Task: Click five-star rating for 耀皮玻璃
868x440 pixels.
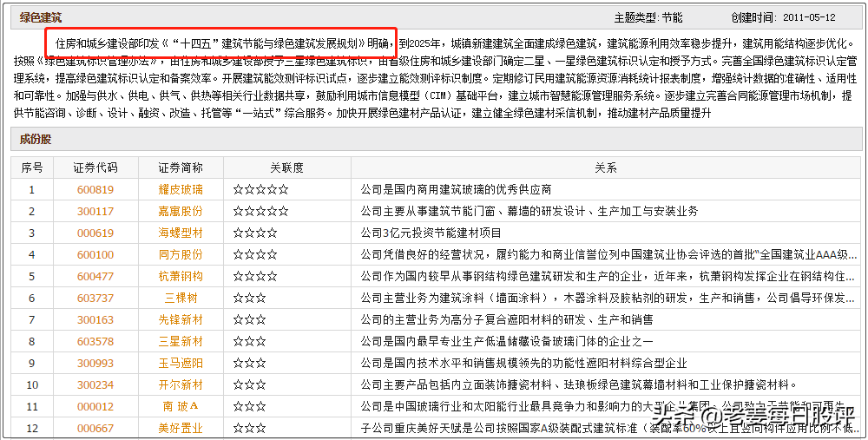Action: (x=260, y=190)
